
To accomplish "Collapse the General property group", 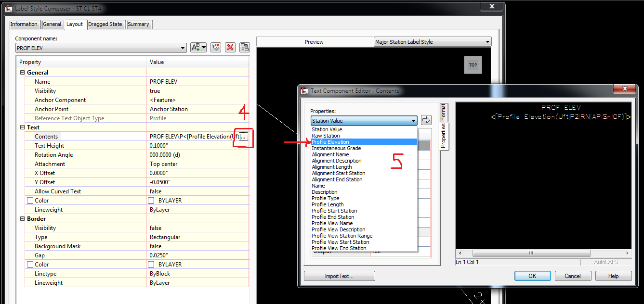I will (x=22, y=73).
